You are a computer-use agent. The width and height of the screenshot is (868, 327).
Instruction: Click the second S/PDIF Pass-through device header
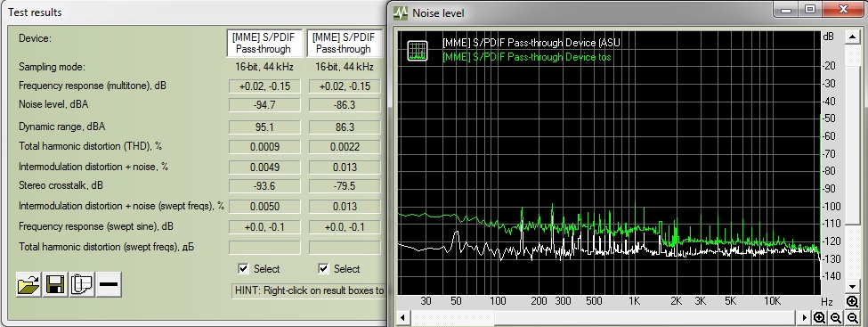pos(345,44)
